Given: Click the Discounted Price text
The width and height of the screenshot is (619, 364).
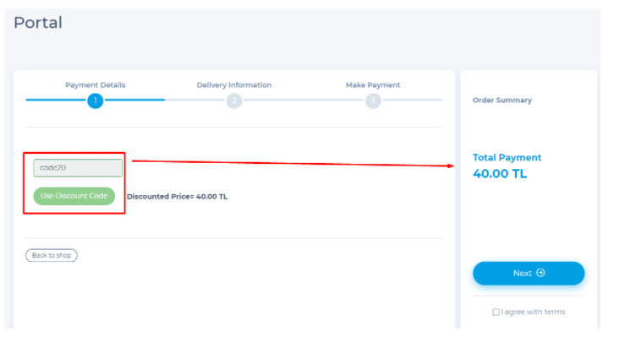Looking at the screenshot, I should (177, 197).
